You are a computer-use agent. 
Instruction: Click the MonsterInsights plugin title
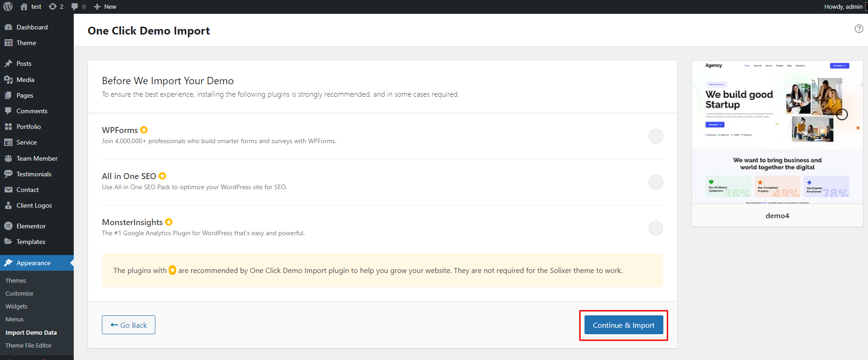point(132,222)
